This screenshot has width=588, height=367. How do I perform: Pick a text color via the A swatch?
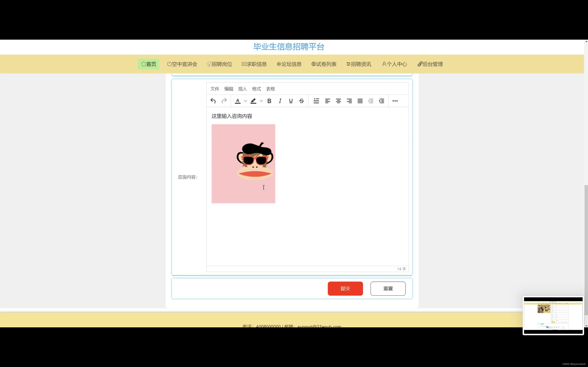238,101
